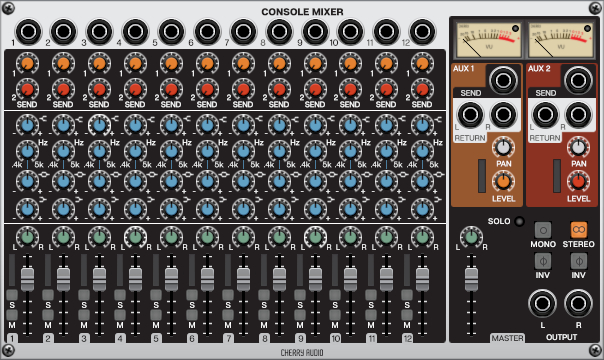Click the Cherry Audio logo text
Viewport: 604px width, 360px height.
[302, 352]
